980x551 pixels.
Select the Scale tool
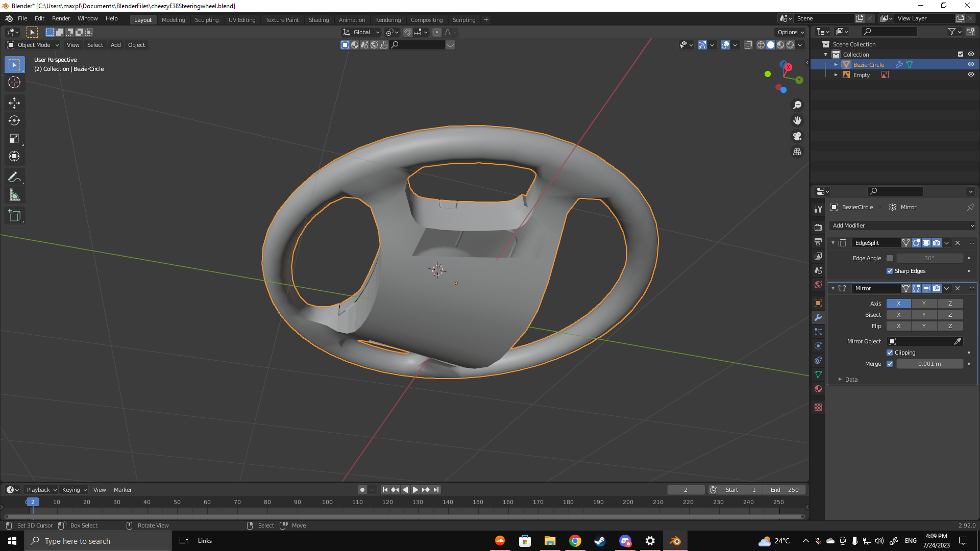pyautogui.click(x=14, y=139)
